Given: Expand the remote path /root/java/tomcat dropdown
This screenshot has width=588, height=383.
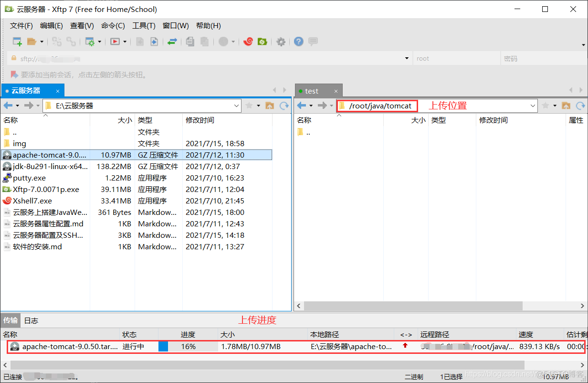Looking at the screenshot, I should point(534,106).
